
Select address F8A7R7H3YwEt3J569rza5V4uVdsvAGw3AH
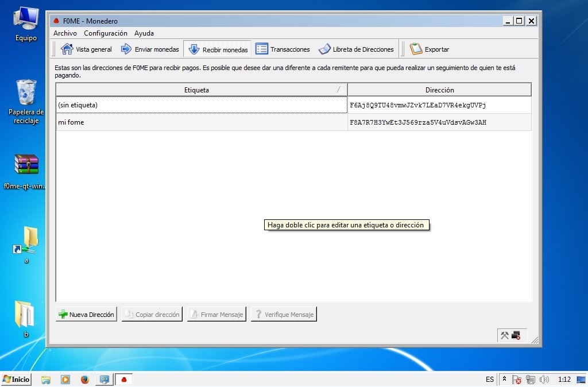click(x=439, y=122)
